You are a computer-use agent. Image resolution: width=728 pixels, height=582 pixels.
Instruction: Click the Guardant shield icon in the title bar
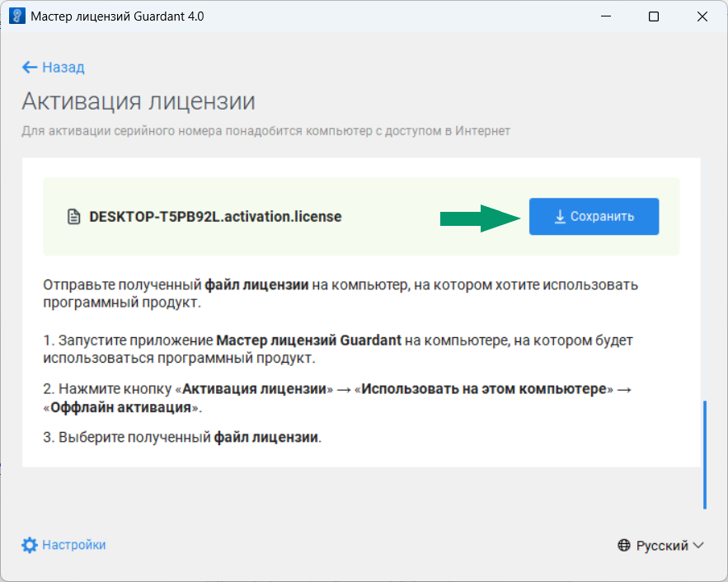coord(16,16)
